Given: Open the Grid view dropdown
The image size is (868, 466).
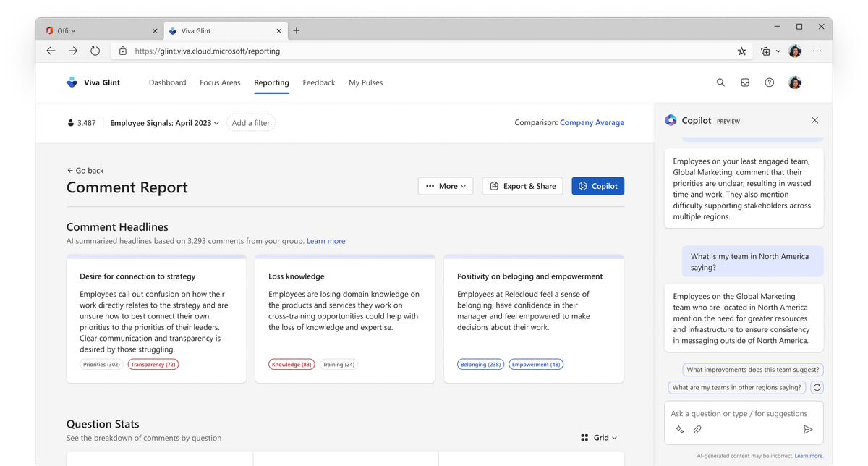Looking at the screenshot, I should 599,437.
